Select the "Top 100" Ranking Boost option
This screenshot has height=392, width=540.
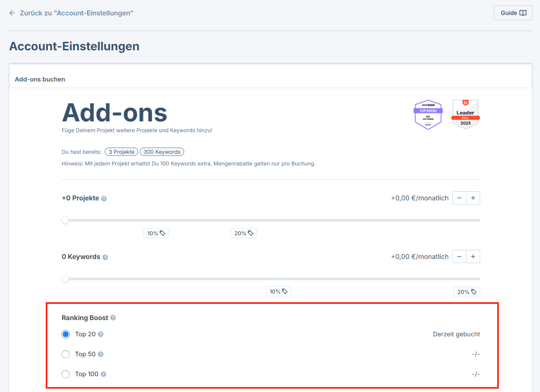click(x=65, y=374)
